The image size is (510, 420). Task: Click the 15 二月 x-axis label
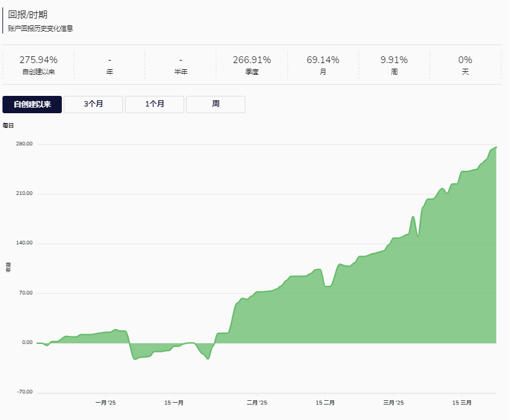[x=325, y=403]
